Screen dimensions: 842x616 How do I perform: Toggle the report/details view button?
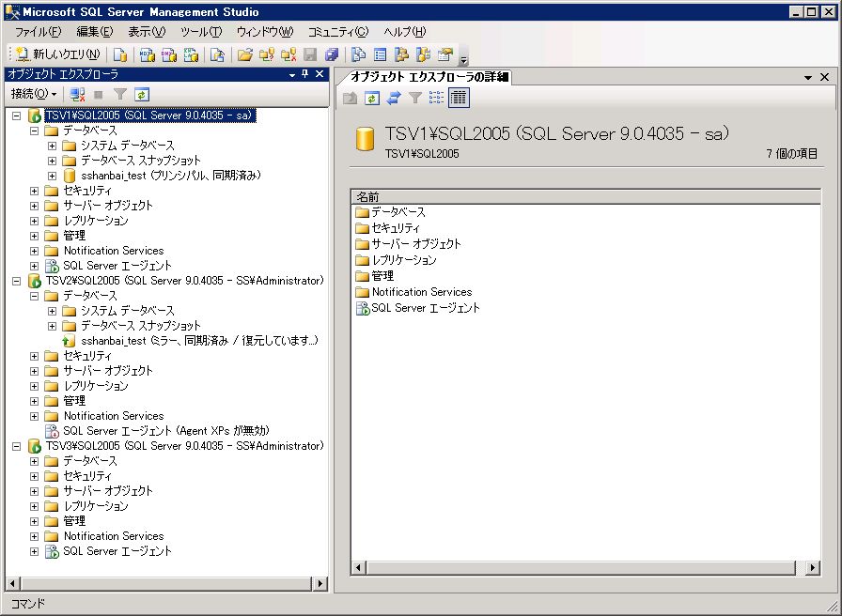point(459,98)
